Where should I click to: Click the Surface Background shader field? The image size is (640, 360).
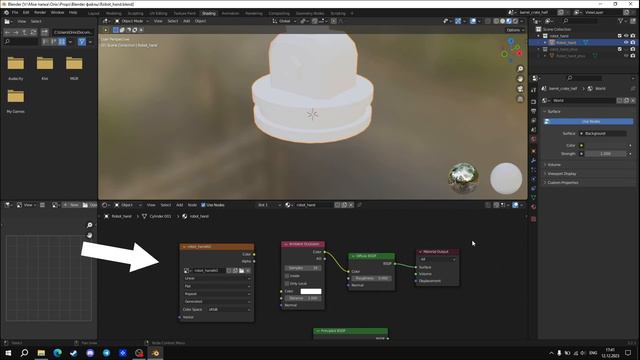(602, 133)
